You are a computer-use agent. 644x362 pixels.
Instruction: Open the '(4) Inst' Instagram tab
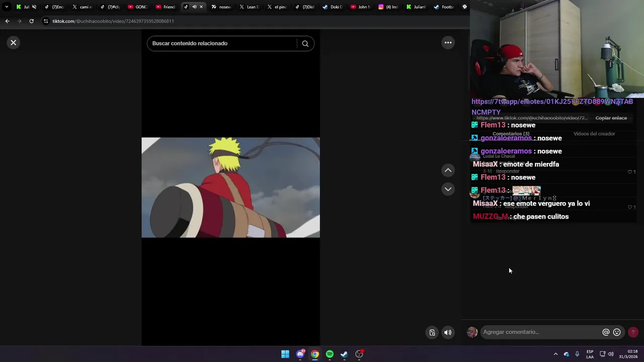pyautogui.click(x=388, y=7)
